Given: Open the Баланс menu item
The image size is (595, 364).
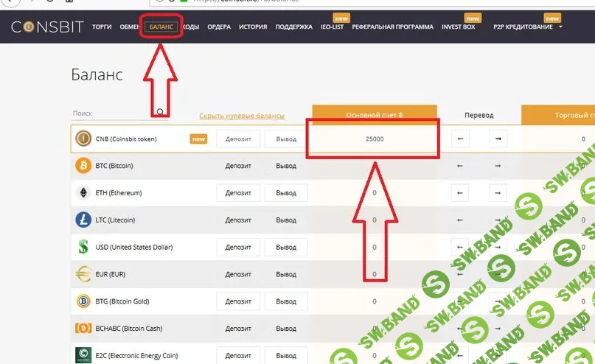Looking at the screenshot, I should point(161,27).
